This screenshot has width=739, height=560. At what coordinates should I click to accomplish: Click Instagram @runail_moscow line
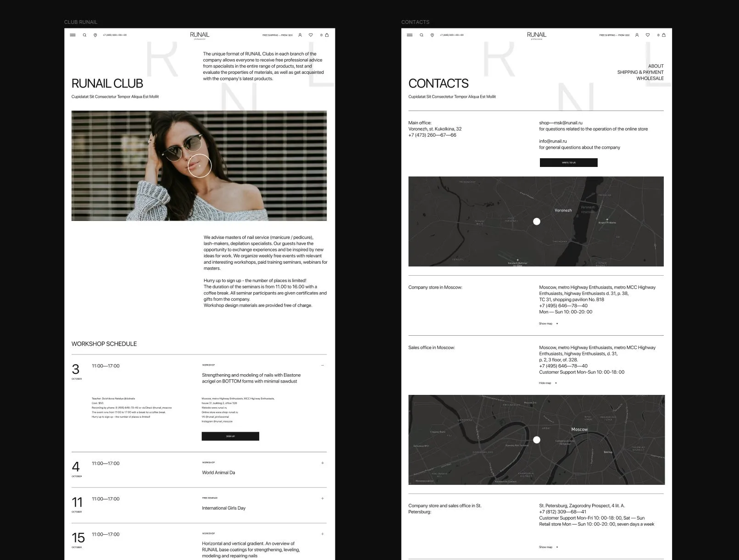pyautogui.click(x=217, y=421)
